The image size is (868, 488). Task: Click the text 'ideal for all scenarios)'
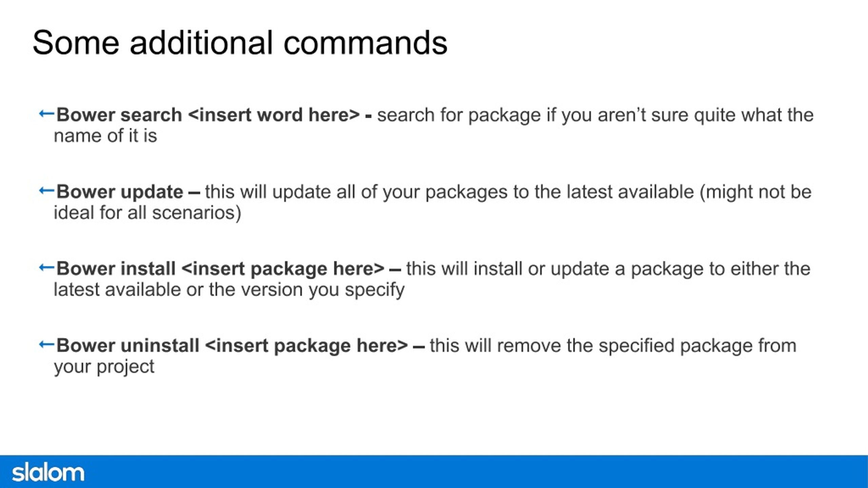tap(147, 213)
